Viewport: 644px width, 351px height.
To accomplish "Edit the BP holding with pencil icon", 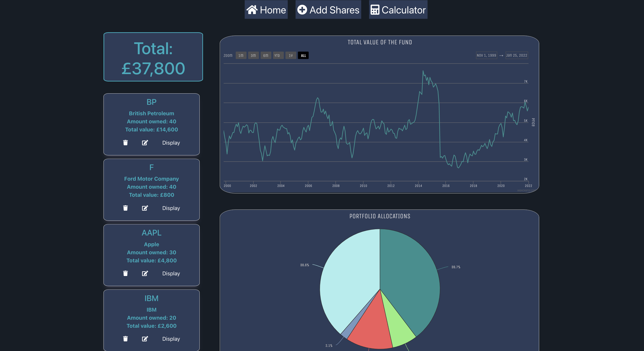I will point(145,143).
